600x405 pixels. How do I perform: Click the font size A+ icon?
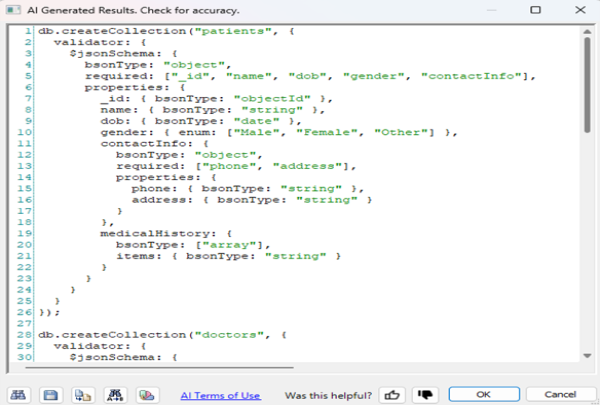(116, 394)
